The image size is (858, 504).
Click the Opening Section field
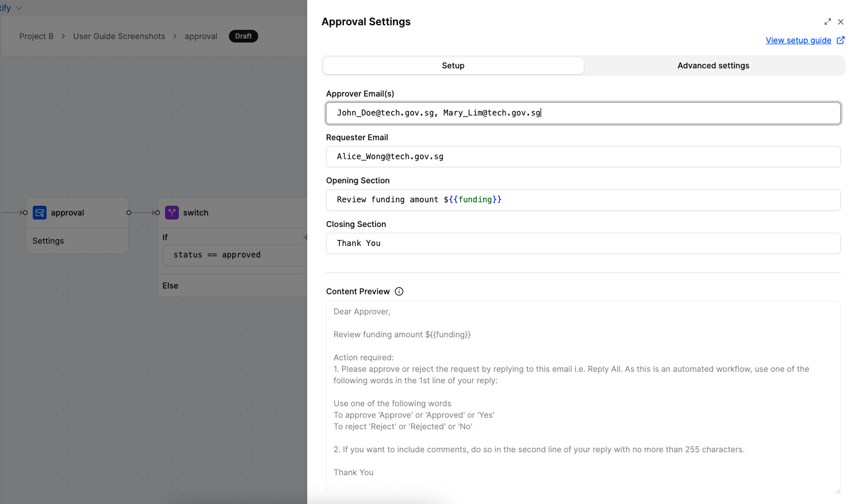tap(583, 200)
